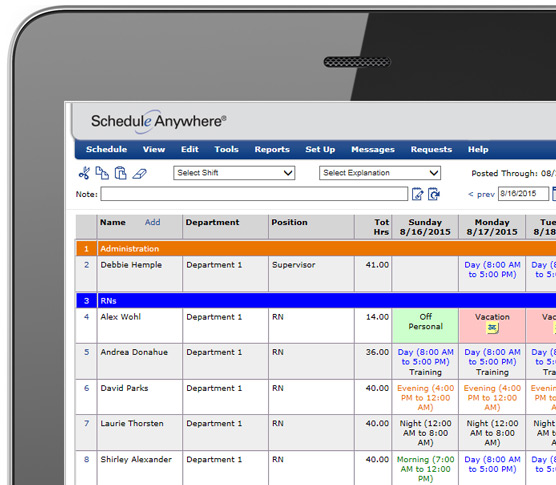The width and height of the screenshot is (556, 485).
Task: Click the Copy icon in toolbar
Action: (102, 173)
